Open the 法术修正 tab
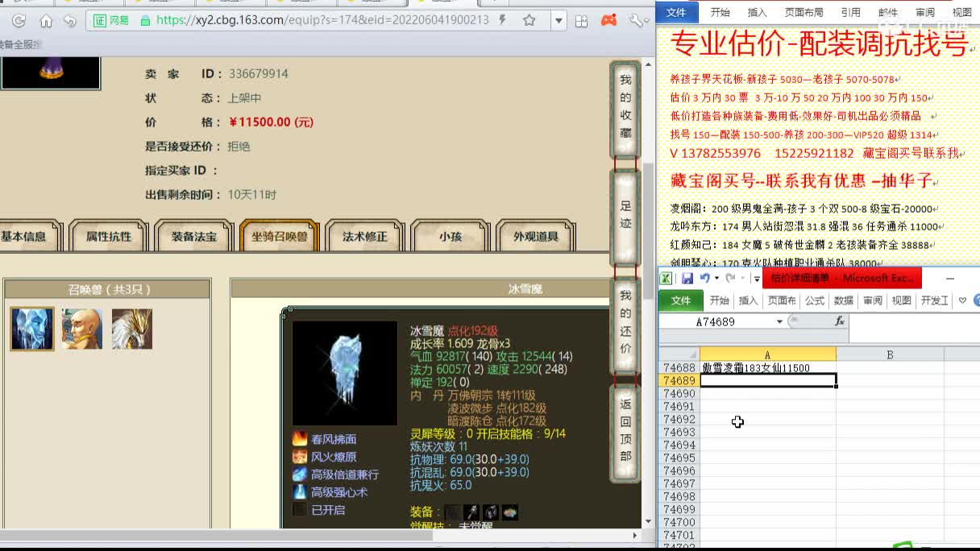This screenshot has height=551, width=980. click(365, 236)
